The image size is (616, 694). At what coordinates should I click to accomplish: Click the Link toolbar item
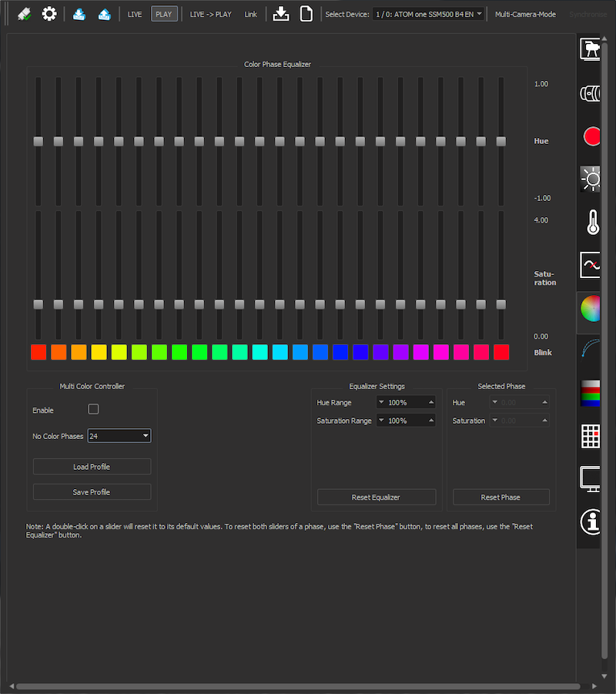(251, 14)
